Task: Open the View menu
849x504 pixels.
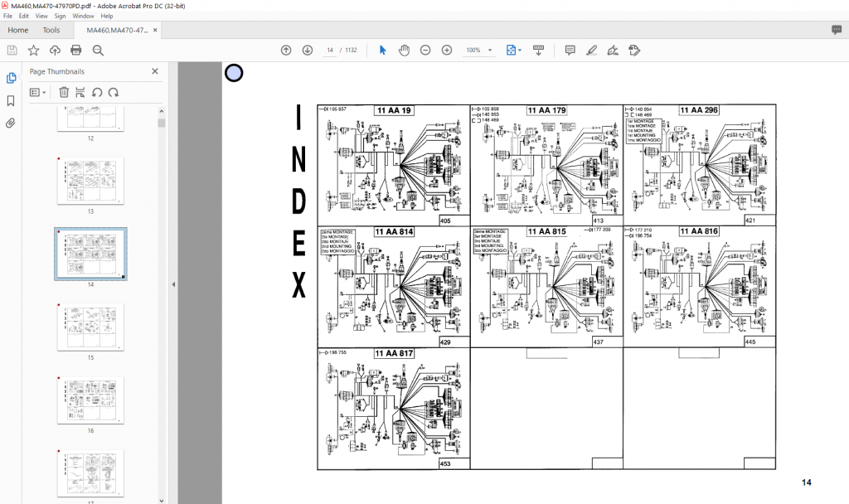Action: click(x=41, y=16)
